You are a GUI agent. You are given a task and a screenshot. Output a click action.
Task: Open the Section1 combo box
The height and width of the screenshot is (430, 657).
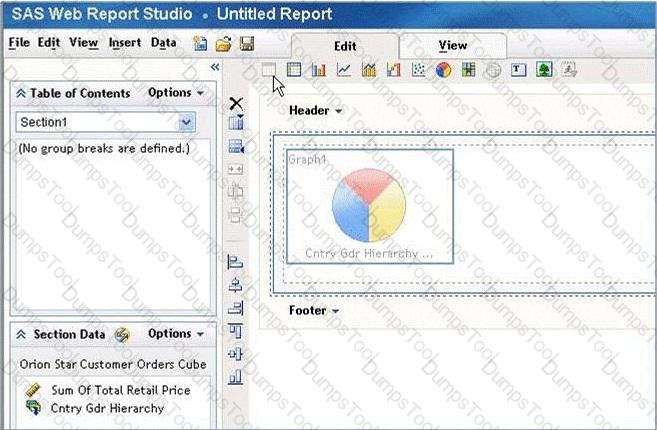pos(106,122)
